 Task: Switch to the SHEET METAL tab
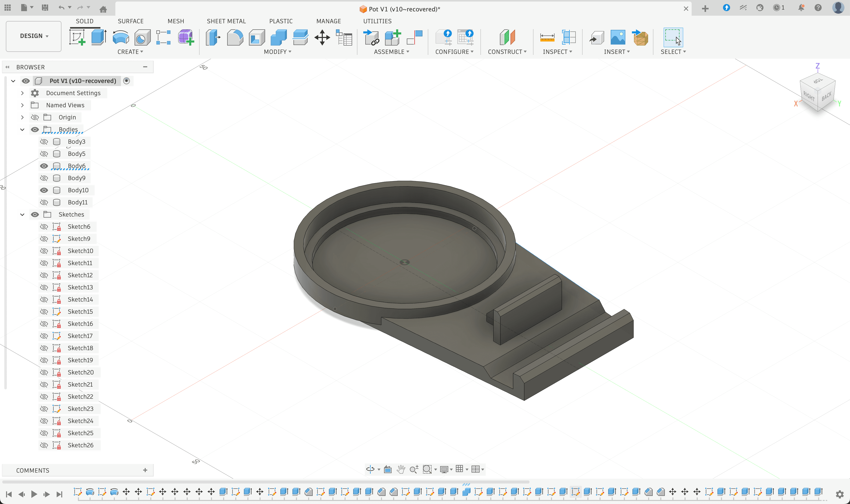[226, 21]
